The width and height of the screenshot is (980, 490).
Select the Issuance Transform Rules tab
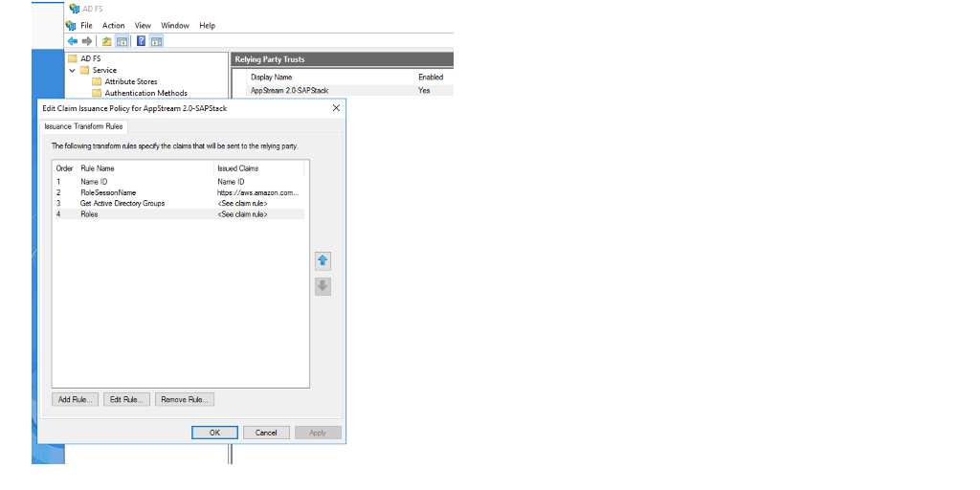point(84,126)
